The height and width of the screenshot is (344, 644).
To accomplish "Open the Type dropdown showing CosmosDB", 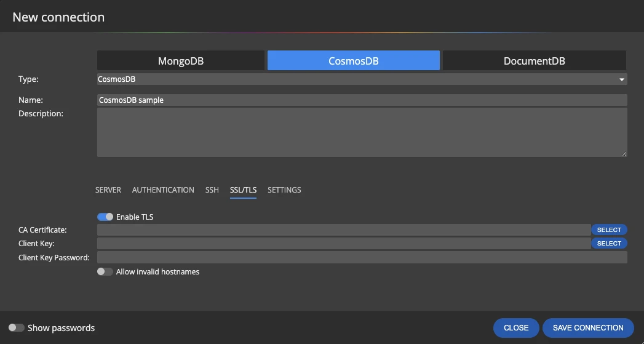I will pos(362,79).
